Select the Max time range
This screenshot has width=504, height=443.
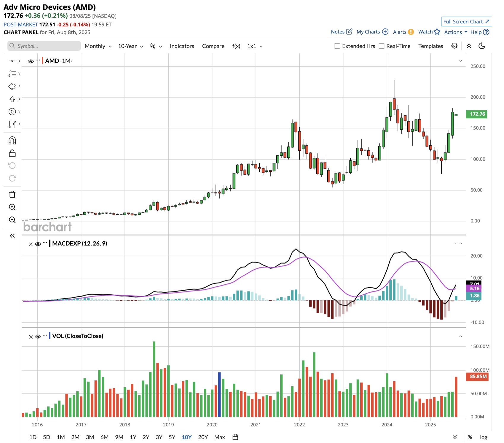pyautogui.click(x=220, y=437)
